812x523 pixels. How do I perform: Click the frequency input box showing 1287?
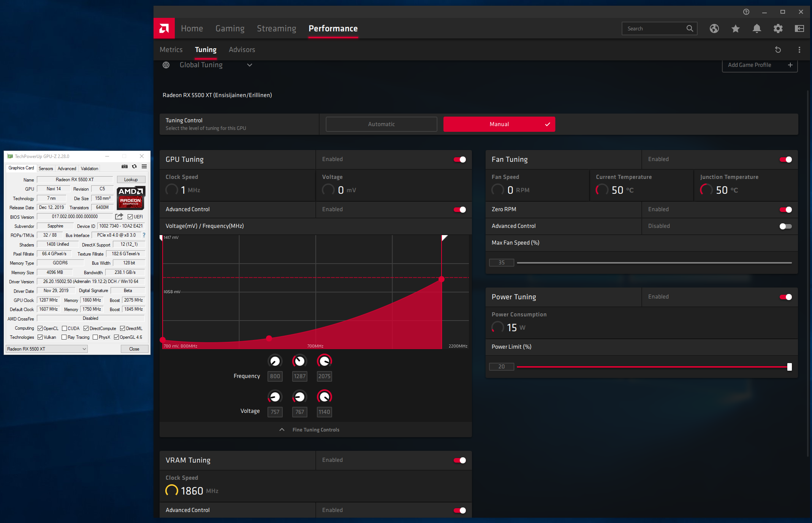point(300,376)
